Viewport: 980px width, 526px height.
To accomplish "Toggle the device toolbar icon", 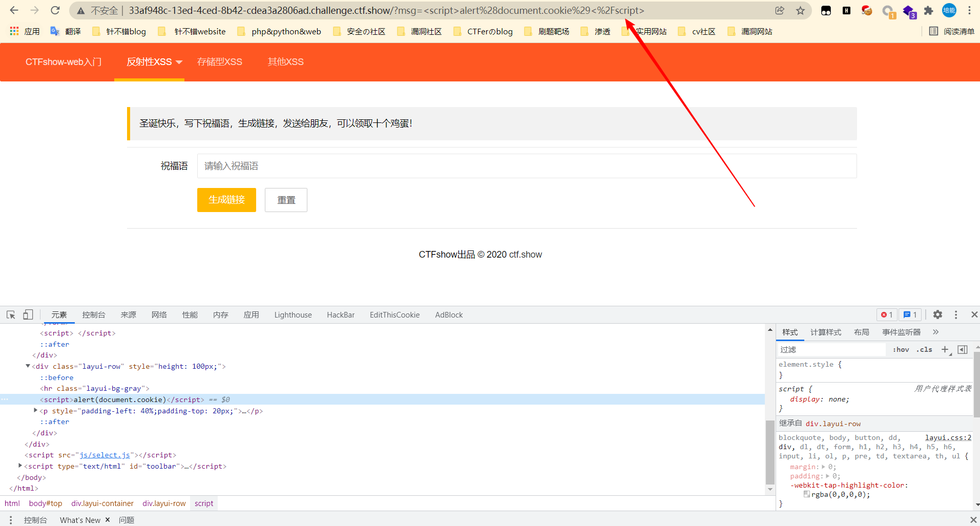I will click(x=28, y=315).
